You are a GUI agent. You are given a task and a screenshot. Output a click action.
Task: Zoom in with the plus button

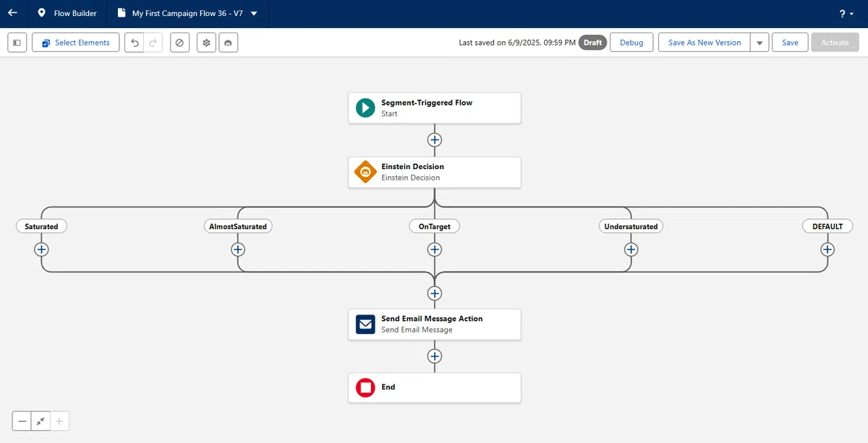pos(59,421)
